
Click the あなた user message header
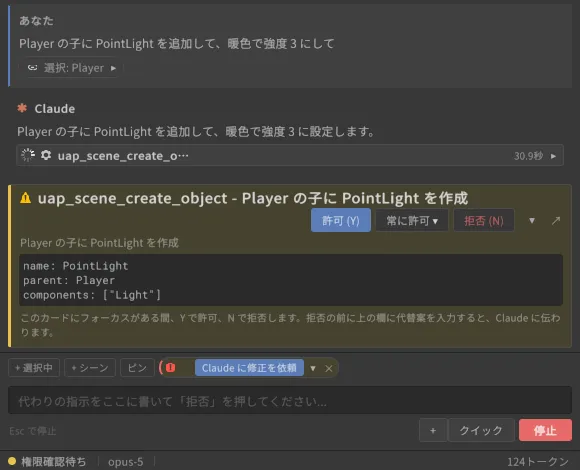(36, 21)
